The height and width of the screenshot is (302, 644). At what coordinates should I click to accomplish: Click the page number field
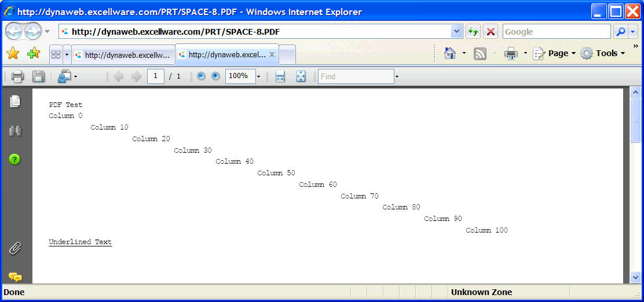pyautogui.click(x=156, y=76)
